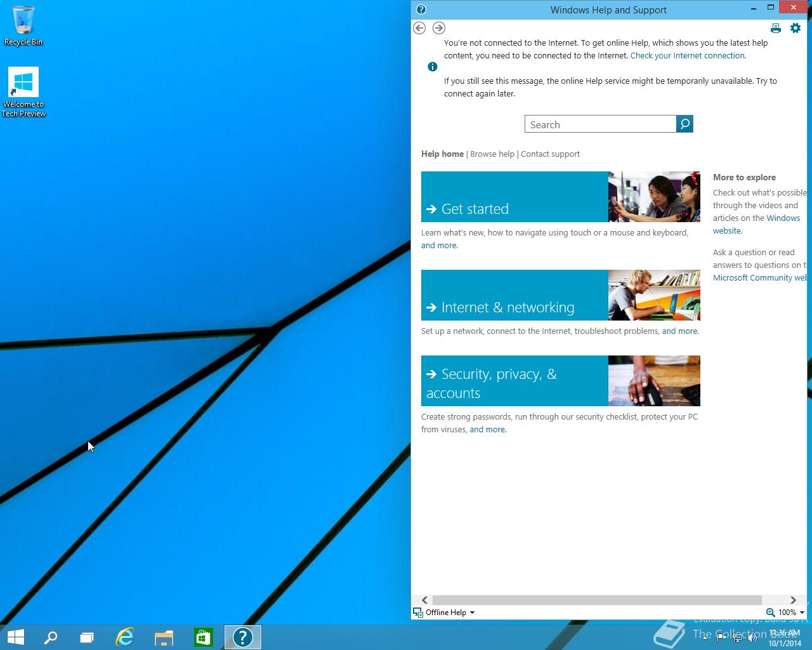Screen dimensions: 812x650
Task: Open taskbar Search
Action: pos(50,637)
